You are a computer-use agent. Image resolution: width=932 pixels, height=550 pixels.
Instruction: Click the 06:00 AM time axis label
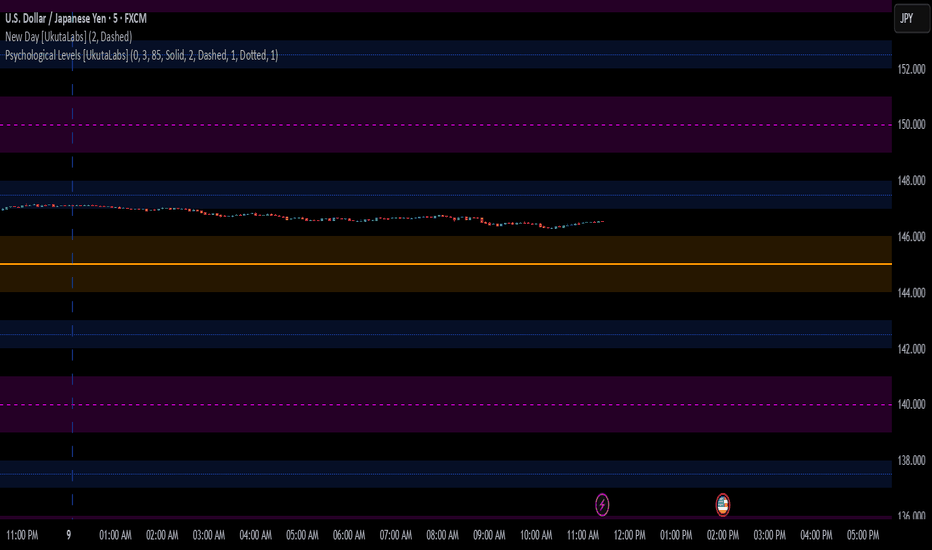point(349,535)
